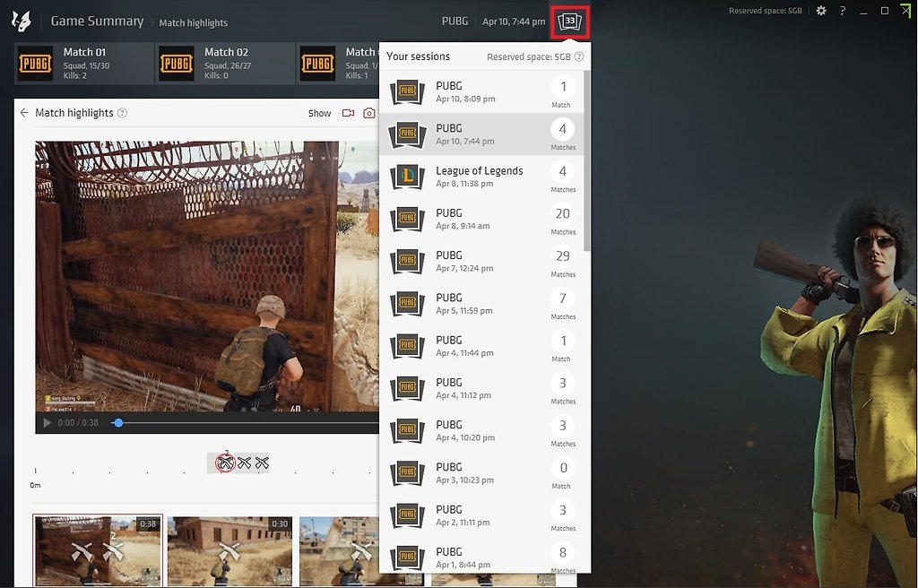This screenshot has height=588, width=918.
Task: Click the 0 match badge for Apr 3
Action: (x=563, y=468)
